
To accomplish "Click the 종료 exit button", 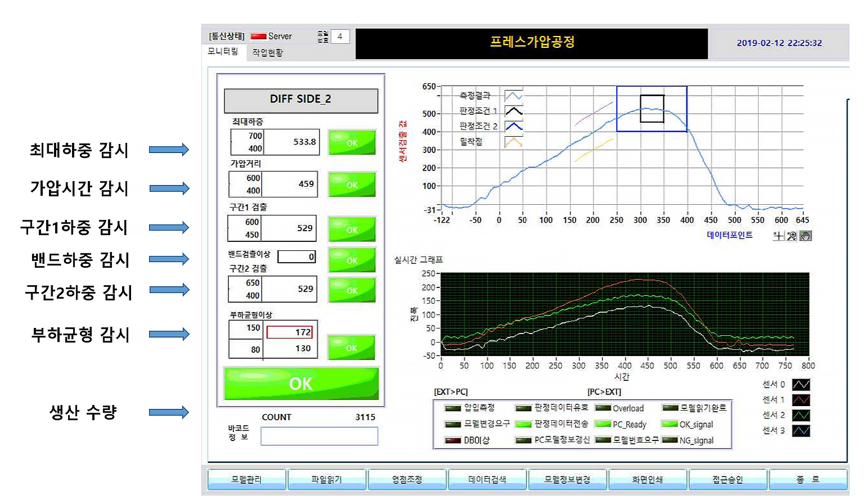I will point(808,479).
